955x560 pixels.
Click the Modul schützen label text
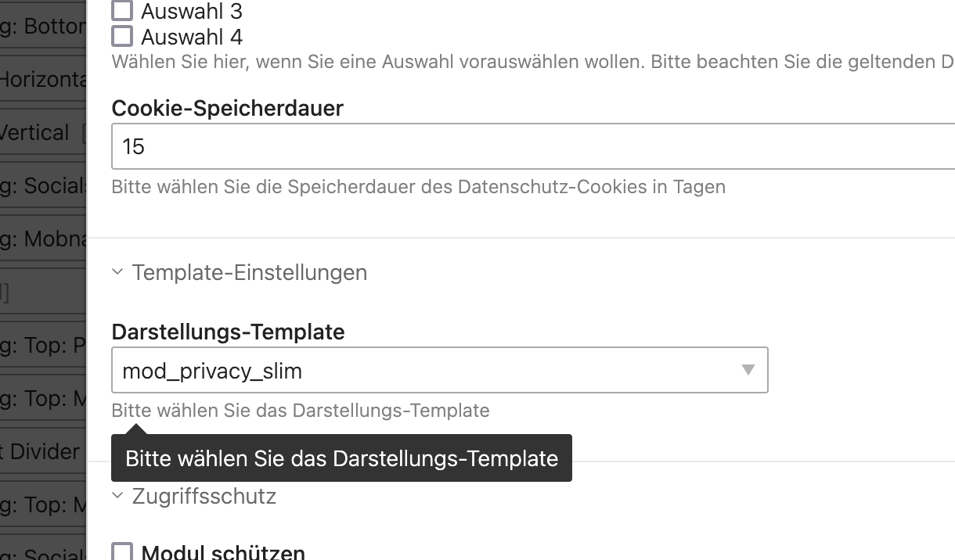point(223,553)
